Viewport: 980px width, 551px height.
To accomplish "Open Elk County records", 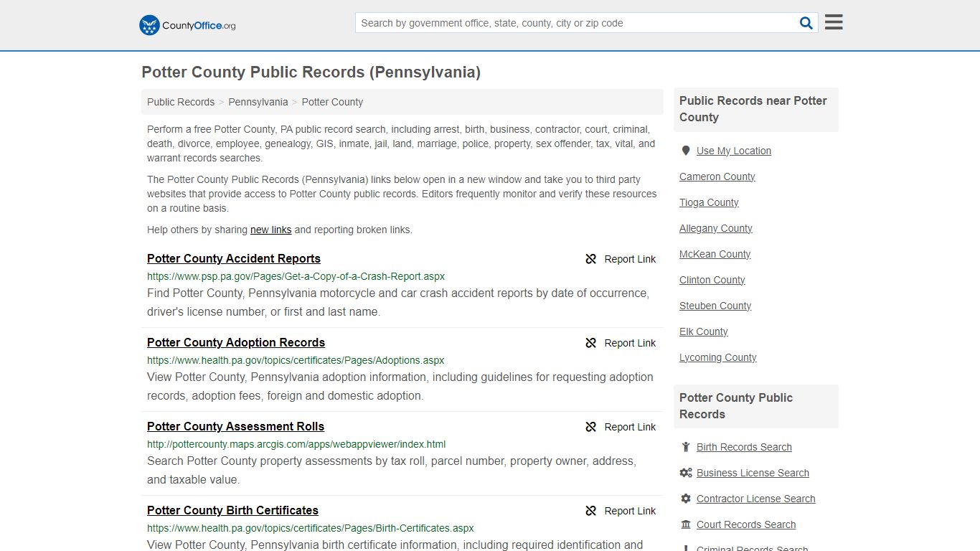I will point(704,331).
